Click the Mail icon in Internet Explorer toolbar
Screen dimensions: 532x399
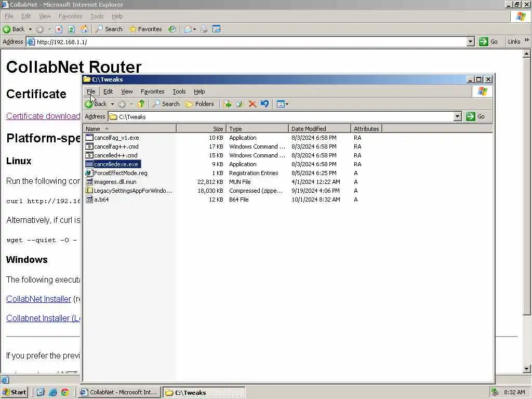click(188, 30)
